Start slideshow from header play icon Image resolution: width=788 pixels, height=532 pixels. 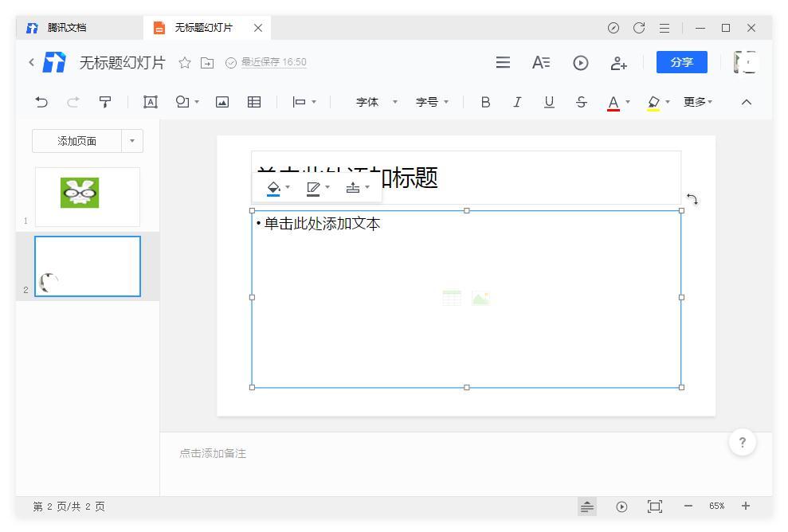coord(581,63)
